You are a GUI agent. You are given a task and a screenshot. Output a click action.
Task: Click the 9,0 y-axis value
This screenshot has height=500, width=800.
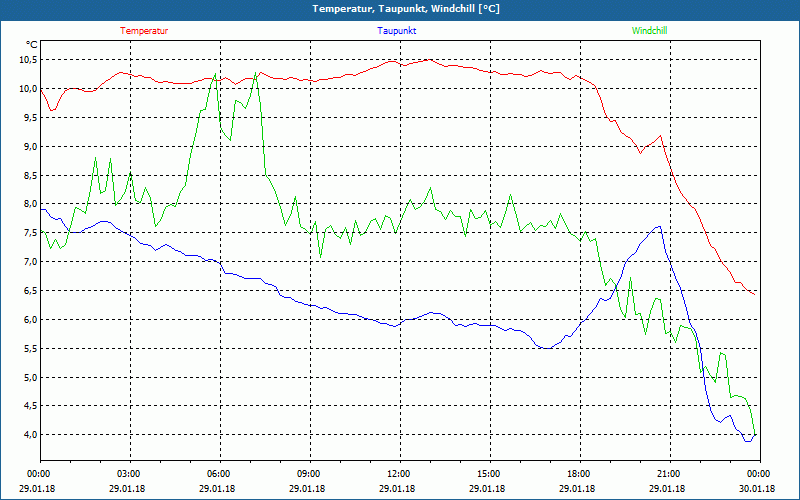click(x=31, y=146)
